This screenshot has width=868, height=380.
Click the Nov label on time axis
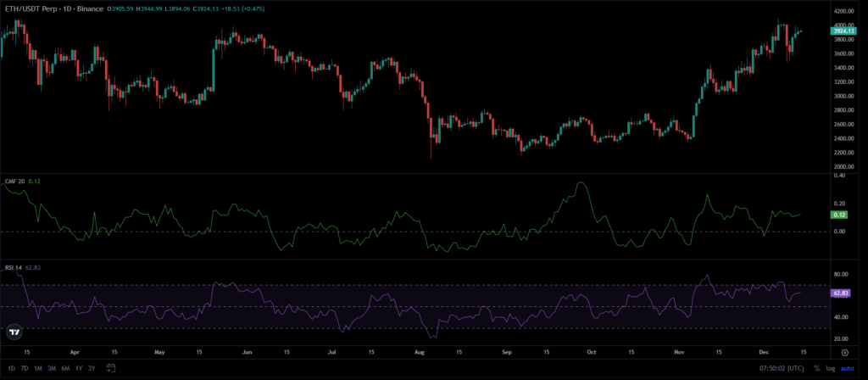[x=681, y=352]
